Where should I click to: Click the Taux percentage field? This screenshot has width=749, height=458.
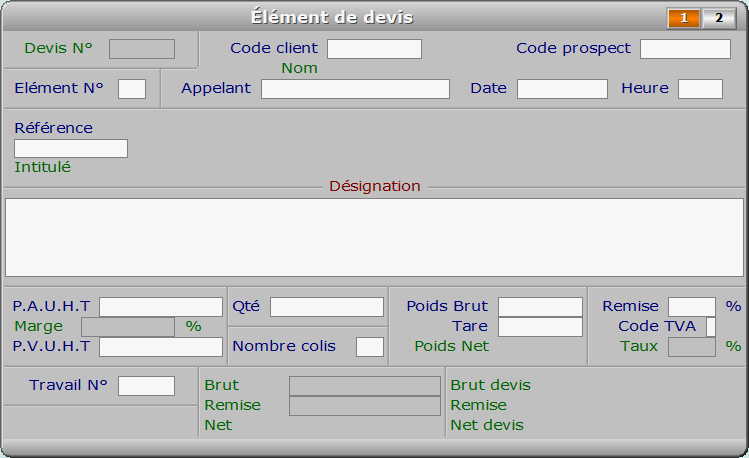click(x=692, y=347)
